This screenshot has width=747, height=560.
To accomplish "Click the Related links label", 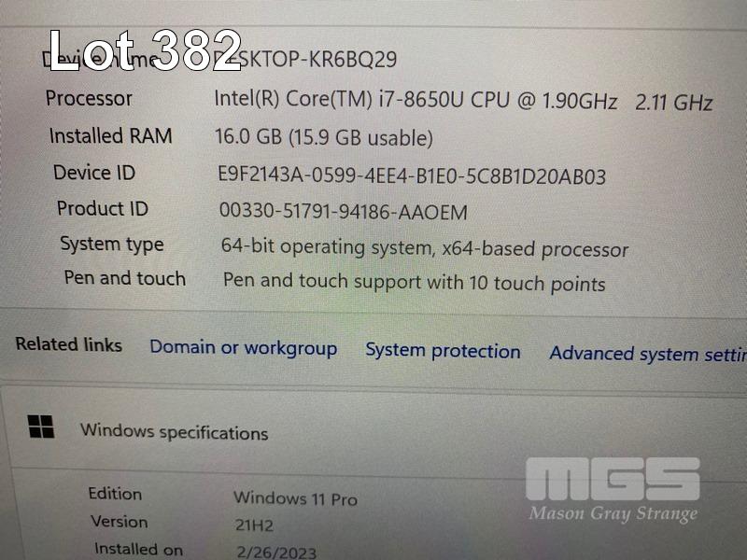I will [x=68, y=344].
